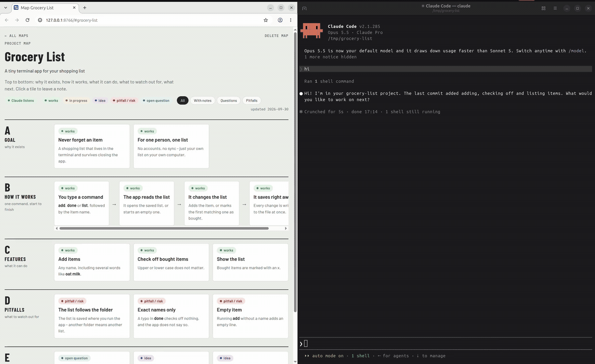This screenshot has width=595, height=364.
Task: Click the page vertical scrollbar
Action: tap(295, 172)
